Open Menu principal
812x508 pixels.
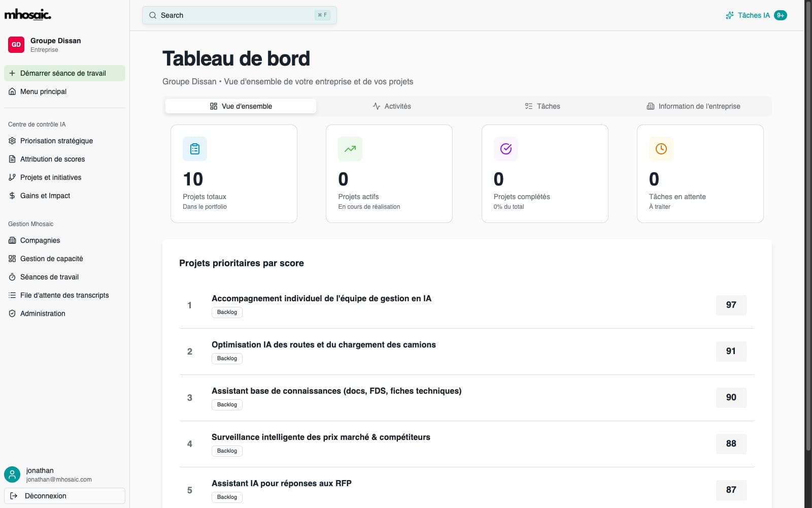(43, 91)
